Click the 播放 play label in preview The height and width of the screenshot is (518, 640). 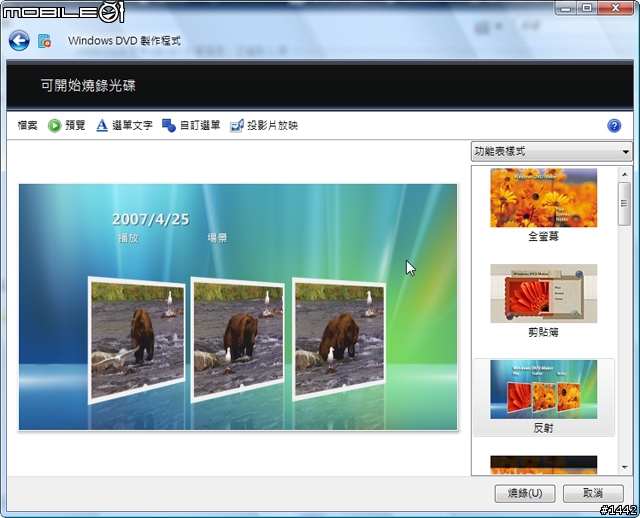(128, 238)
